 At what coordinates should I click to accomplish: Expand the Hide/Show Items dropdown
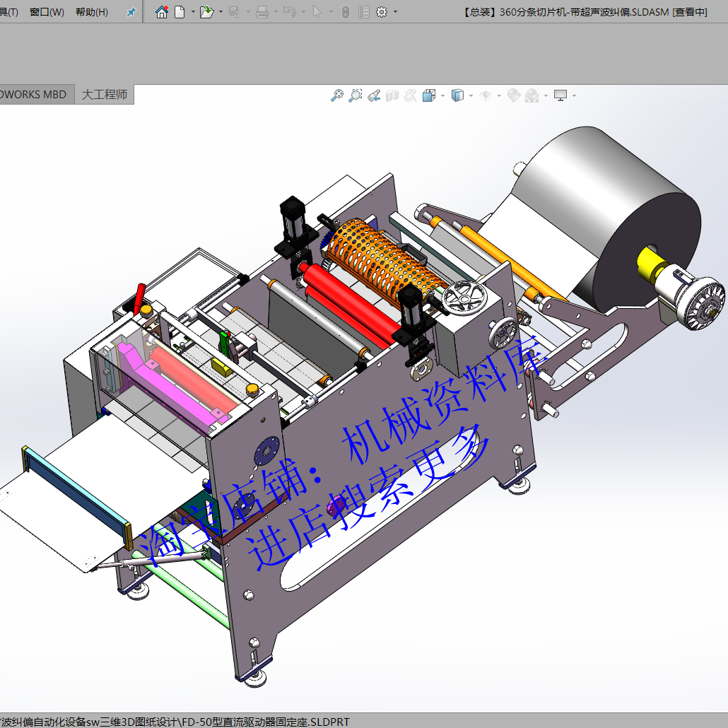499,95
